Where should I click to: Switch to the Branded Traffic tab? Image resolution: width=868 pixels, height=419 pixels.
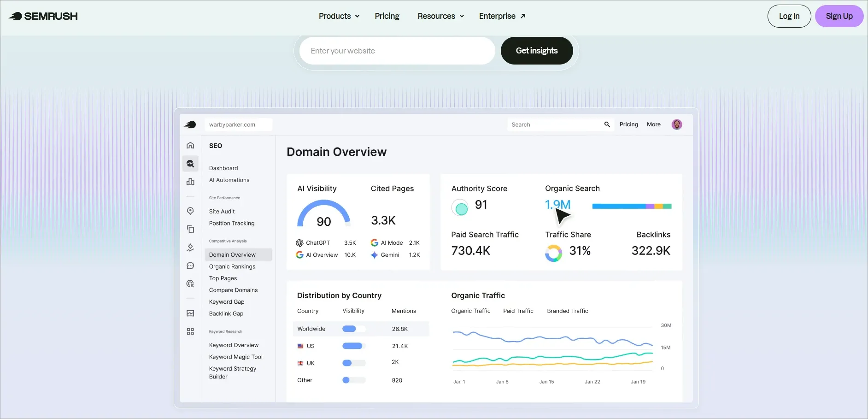tap(568, 311)
